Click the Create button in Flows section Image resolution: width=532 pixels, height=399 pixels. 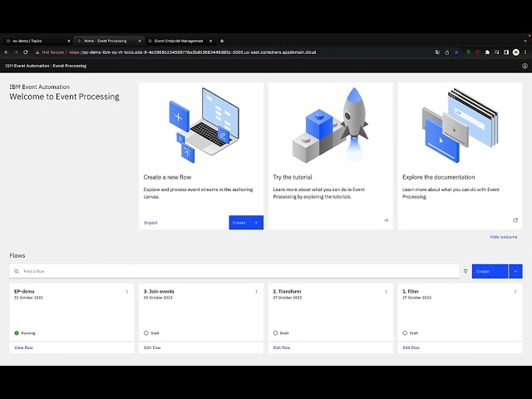[490, 272]
